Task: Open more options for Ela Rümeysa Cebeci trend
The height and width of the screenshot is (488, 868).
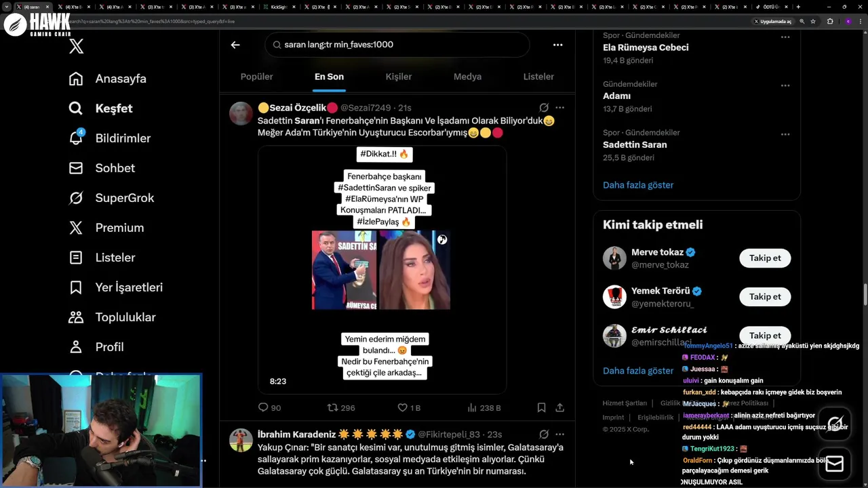Action: tap(785, 37)
